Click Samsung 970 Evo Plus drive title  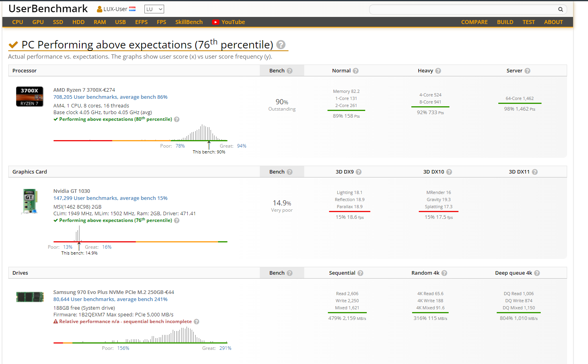114,292
